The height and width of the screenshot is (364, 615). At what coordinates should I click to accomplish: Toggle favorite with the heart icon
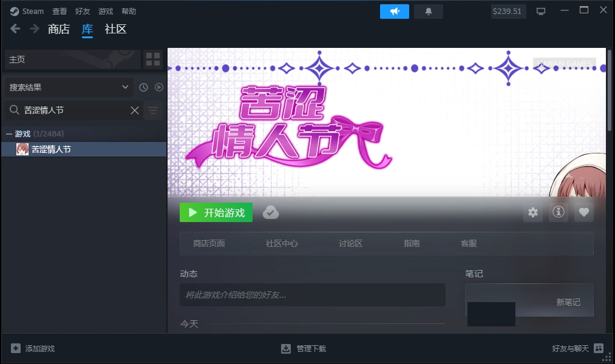tap(584, 212)
